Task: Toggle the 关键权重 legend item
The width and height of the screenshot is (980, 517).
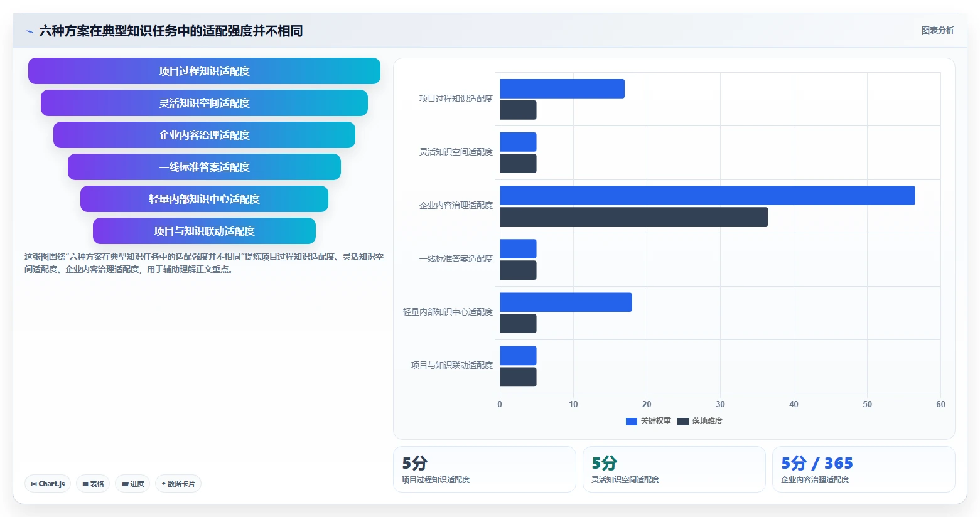Action: [x=649, y=421]
